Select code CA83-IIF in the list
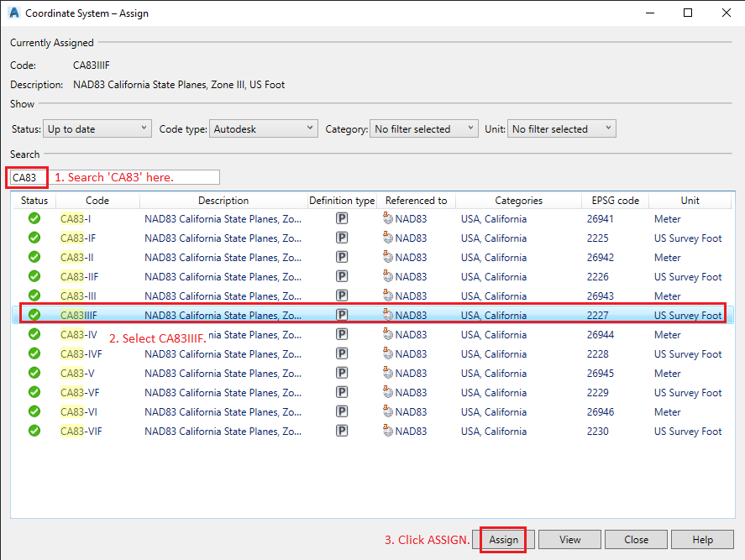This screenshot has height=560, width=745. (x=79, y=276)
